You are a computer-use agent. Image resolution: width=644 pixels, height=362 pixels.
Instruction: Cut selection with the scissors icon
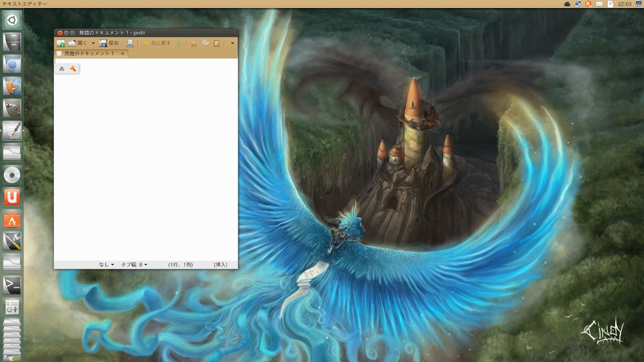click(x=194, y=43)
